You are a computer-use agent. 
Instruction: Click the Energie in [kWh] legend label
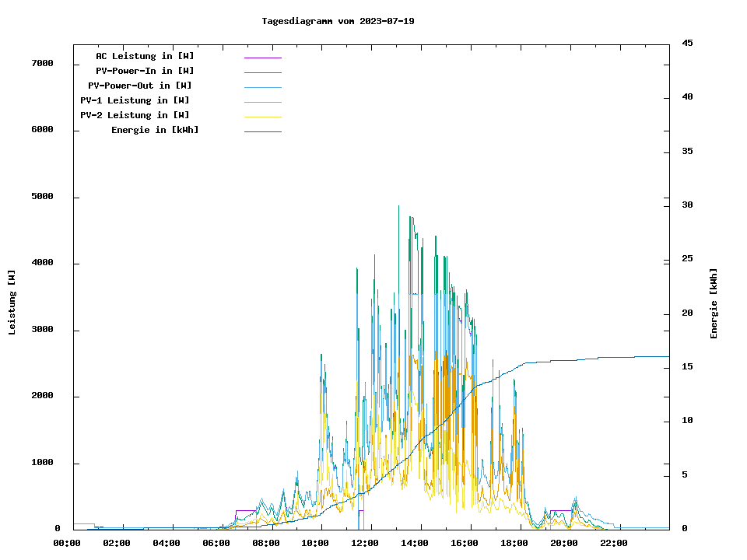click(155, 130)
